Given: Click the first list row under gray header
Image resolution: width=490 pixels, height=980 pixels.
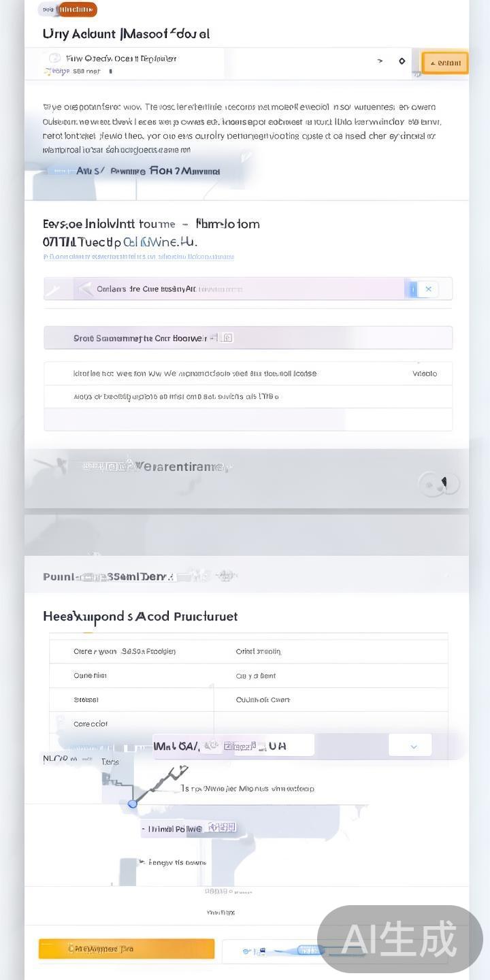Looking at the screenshot, I should pyautogui.click(x=248, y=374).
